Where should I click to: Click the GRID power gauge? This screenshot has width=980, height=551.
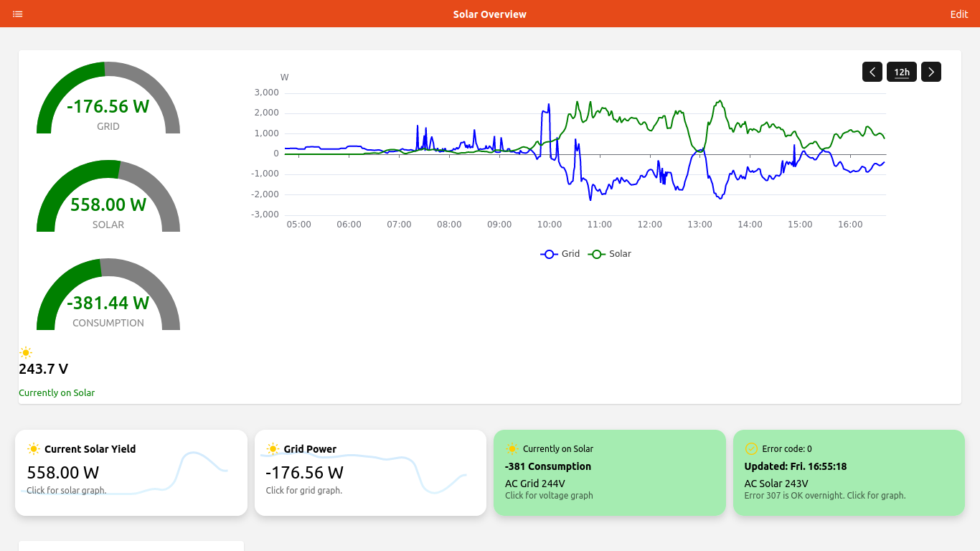[108, 100]
